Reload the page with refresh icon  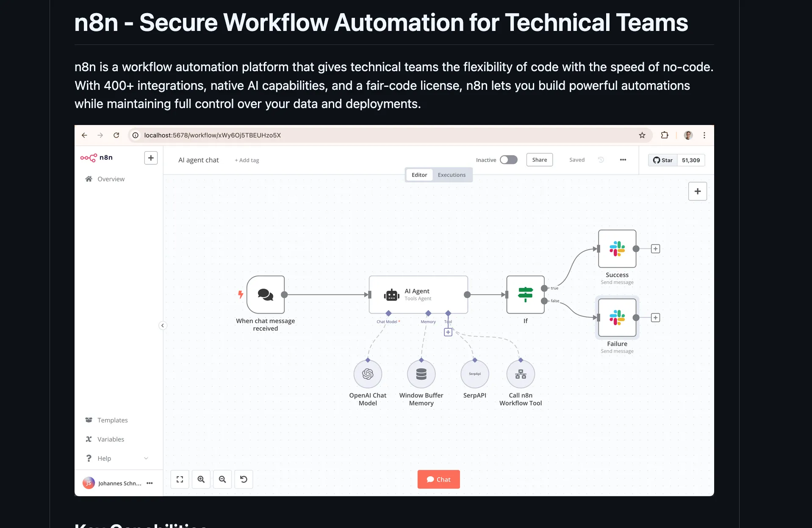(x=116, y=135)
